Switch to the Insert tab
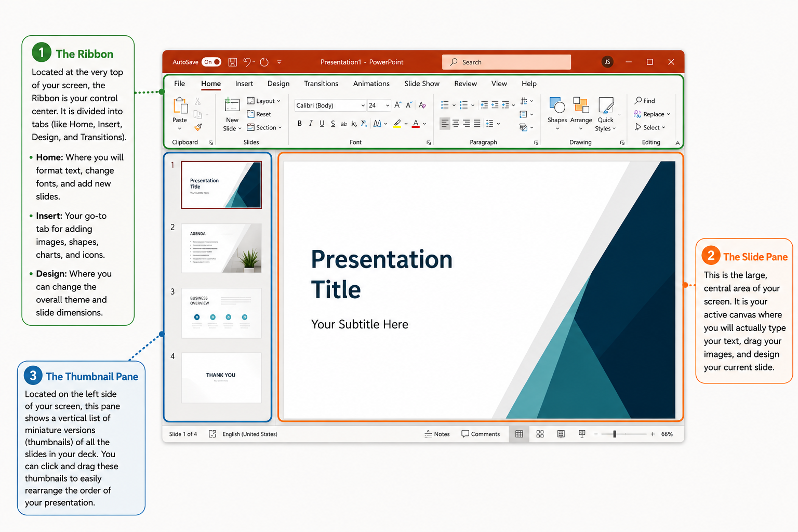This screenshot has width=798, height=532. [244, 84]
